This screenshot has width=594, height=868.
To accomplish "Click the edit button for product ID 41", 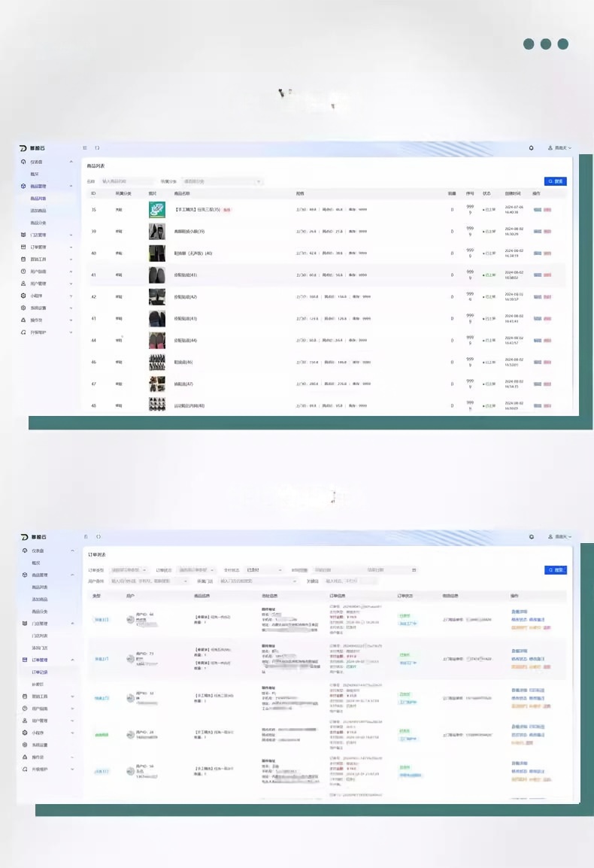I will [537, 275].
